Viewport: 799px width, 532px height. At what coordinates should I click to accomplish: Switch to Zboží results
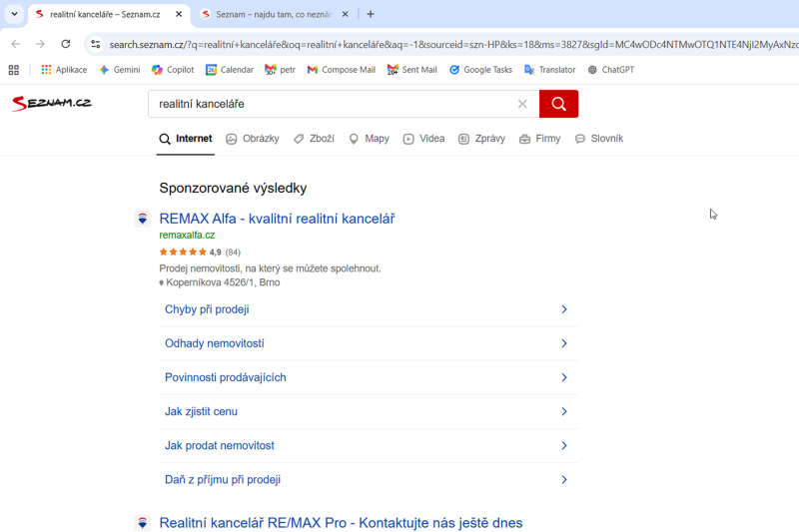tap(314, 139)
